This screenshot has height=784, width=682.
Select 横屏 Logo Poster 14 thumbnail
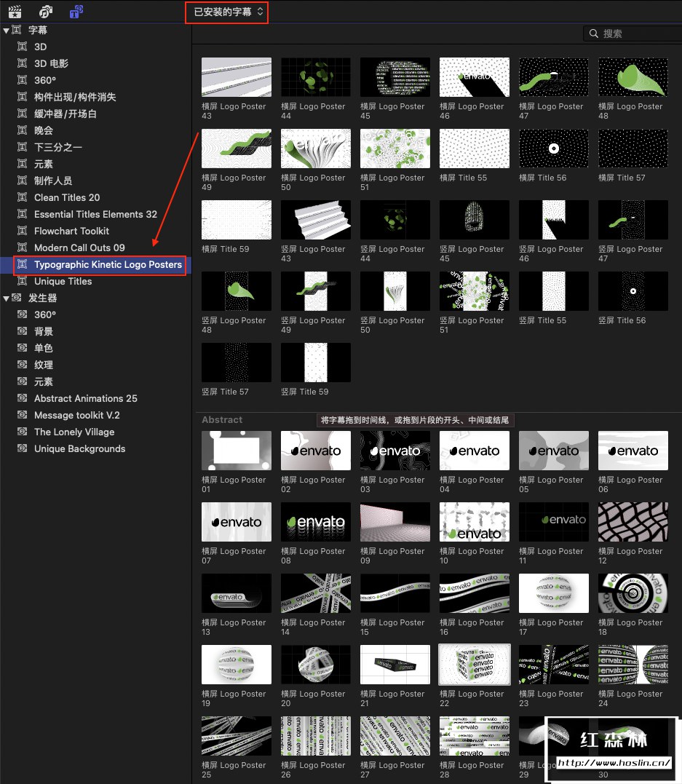point(316,593)
